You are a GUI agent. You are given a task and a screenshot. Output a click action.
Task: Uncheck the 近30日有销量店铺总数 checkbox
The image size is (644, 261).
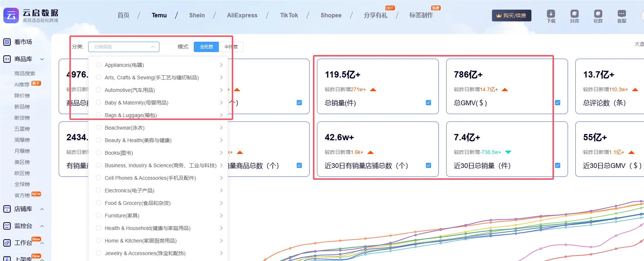click(428, 165)
